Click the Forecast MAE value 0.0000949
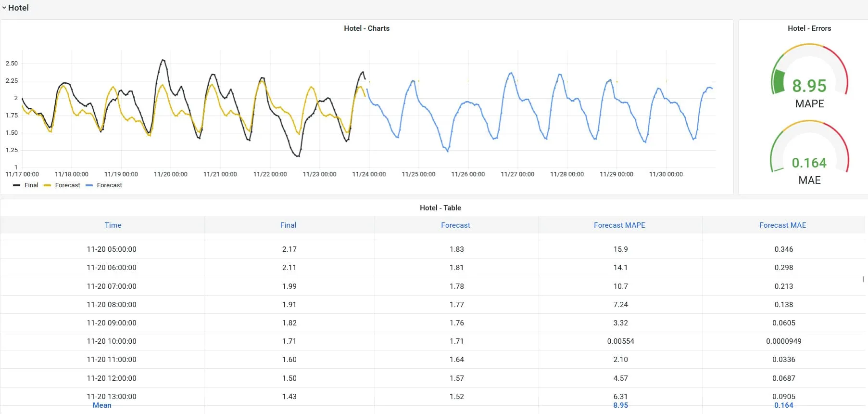Screen dimensions: 868x414 coord(784,341)
